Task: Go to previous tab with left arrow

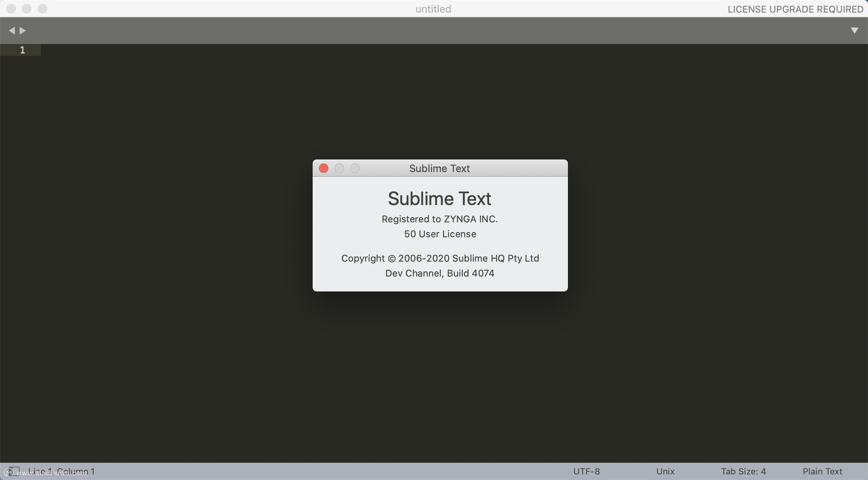Action: click(12, 31)
